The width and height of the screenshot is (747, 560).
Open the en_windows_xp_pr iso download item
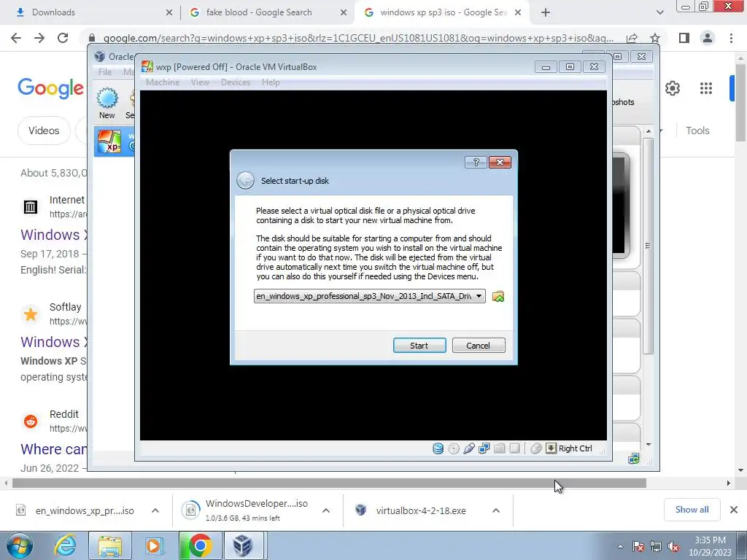(85, 510)
